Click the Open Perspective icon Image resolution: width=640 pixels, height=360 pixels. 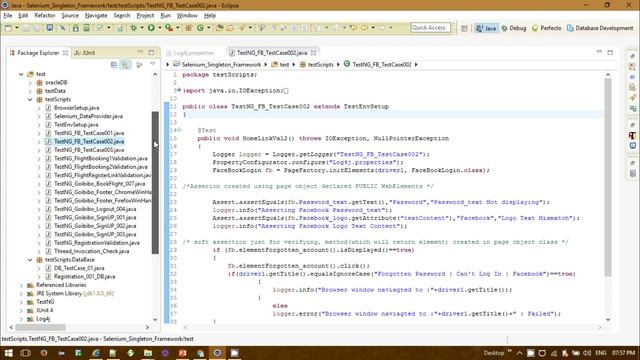(464, 28)
